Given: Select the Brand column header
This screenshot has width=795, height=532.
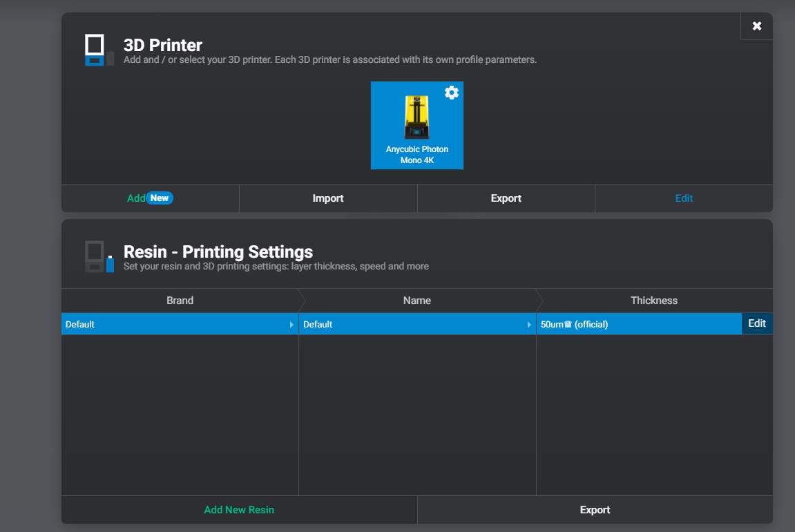Looking at the screenshot, I should [180, 300].
